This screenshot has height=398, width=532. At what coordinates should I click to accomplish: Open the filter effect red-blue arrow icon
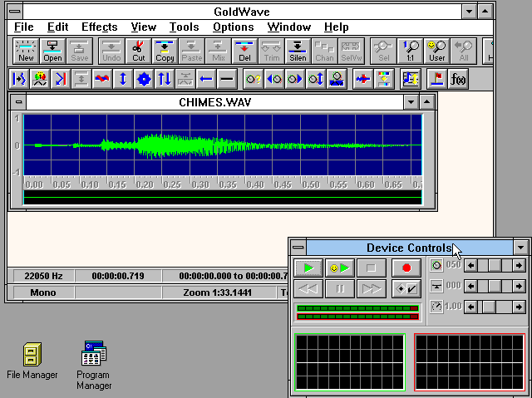[363, 79]
